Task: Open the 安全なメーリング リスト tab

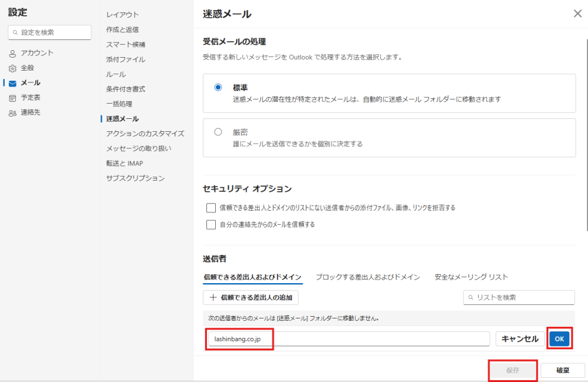Action: tap(471, 277)
